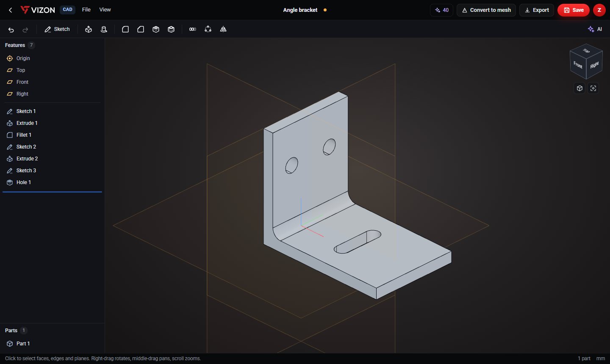Activate the Mirror tool icon
610x364 pixels.
click(x=223, y=29)
